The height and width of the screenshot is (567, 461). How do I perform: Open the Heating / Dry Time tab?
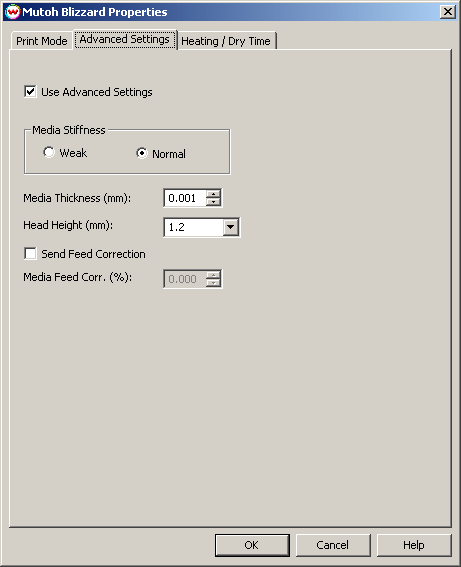226,41
